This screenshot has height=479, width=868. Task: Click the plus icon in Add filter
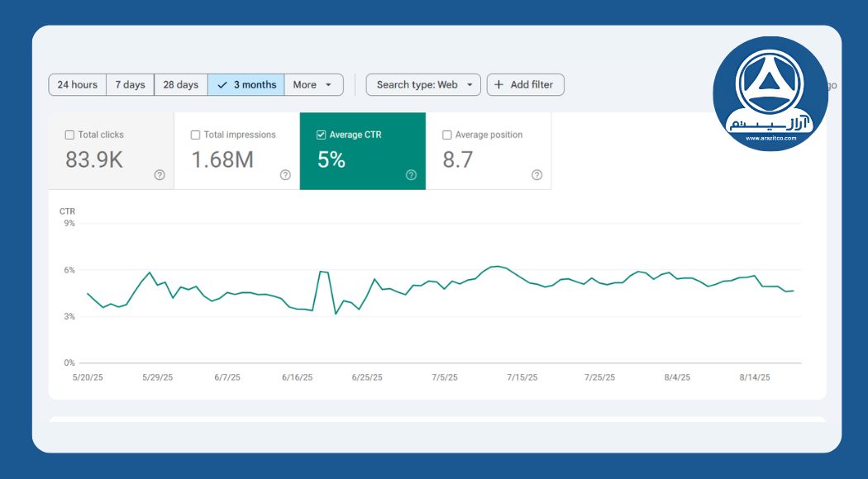(x=498, y=85)
